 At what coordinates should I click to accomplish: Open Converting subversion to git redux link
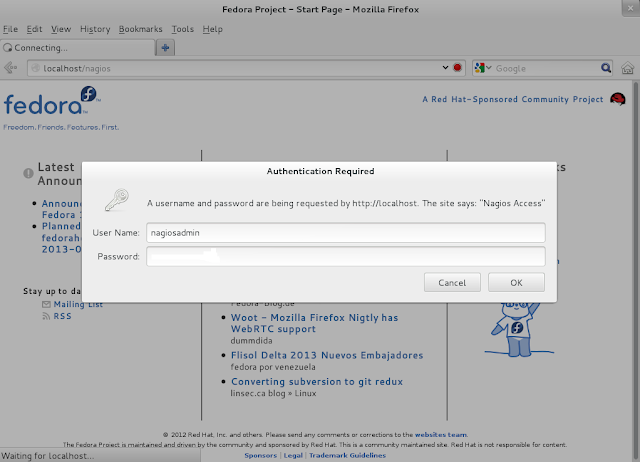coord(317,382)
